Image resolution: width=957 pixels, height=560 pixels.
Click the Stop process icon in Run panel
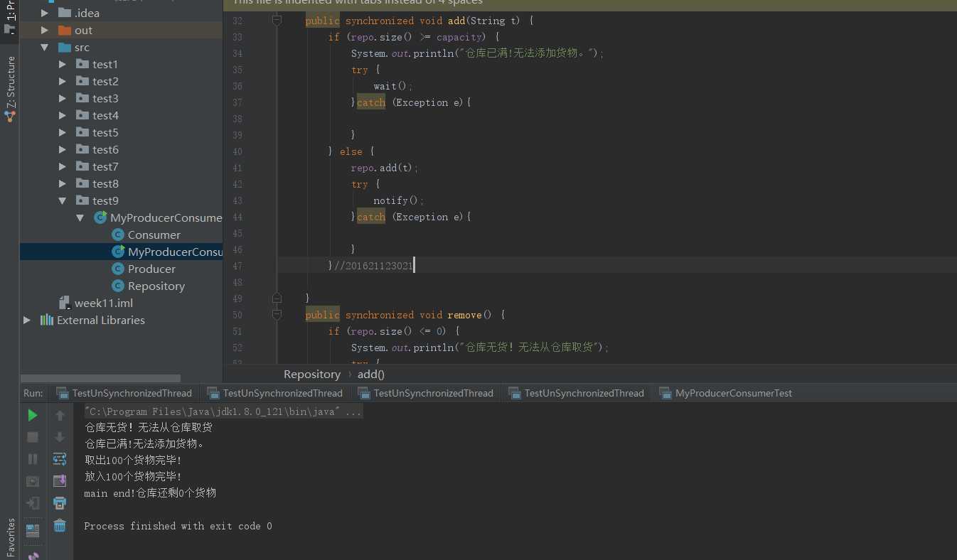click(x=32, y=437)
